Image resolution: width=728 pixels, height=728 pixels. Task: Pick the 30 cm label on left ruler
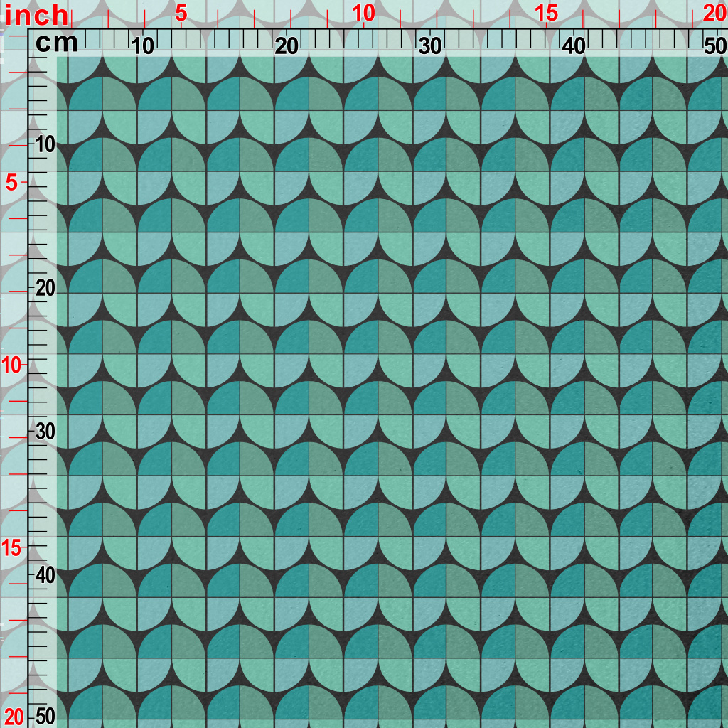coord(45,432)
